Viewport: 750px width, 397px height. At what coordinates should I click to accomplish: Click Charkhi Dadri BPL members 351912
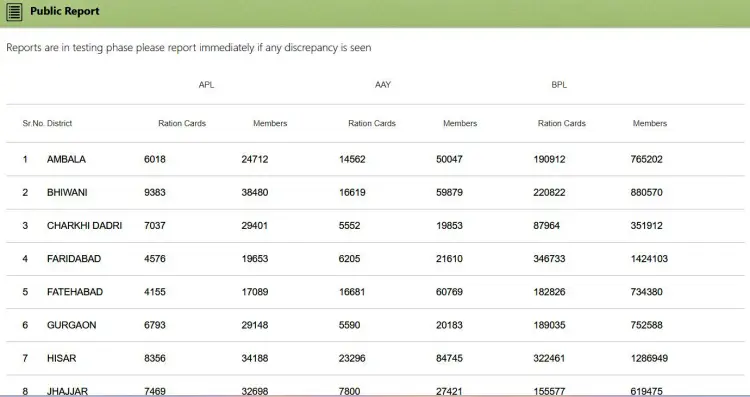coord(646,225)
